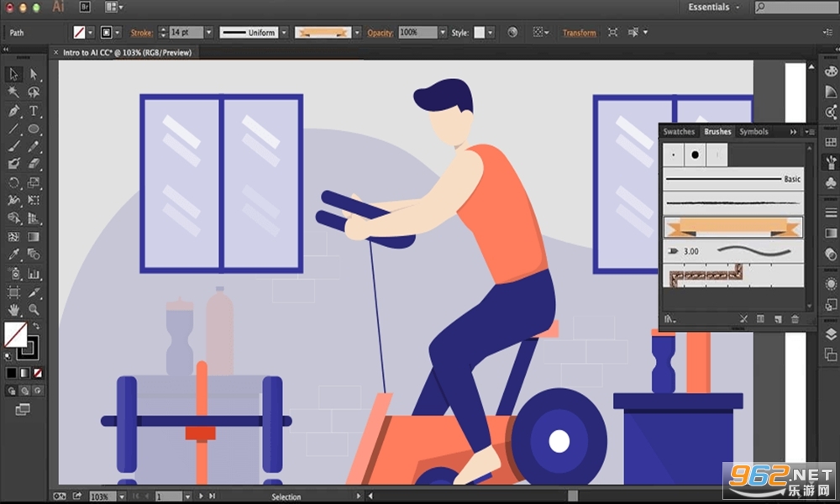Delete selected brush with trash icon

click(x=795, y=319)
